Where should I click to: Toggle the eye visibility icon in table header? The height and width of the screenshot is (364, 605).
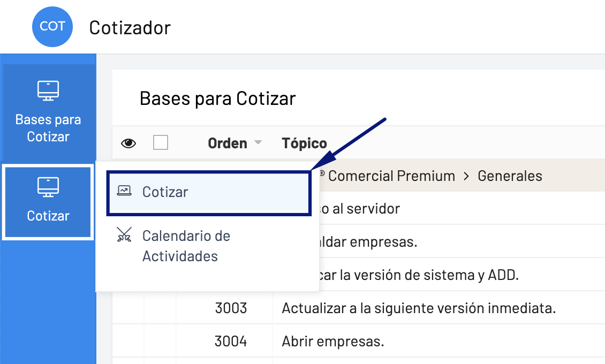pyautogui.click(x=128, y=143)
